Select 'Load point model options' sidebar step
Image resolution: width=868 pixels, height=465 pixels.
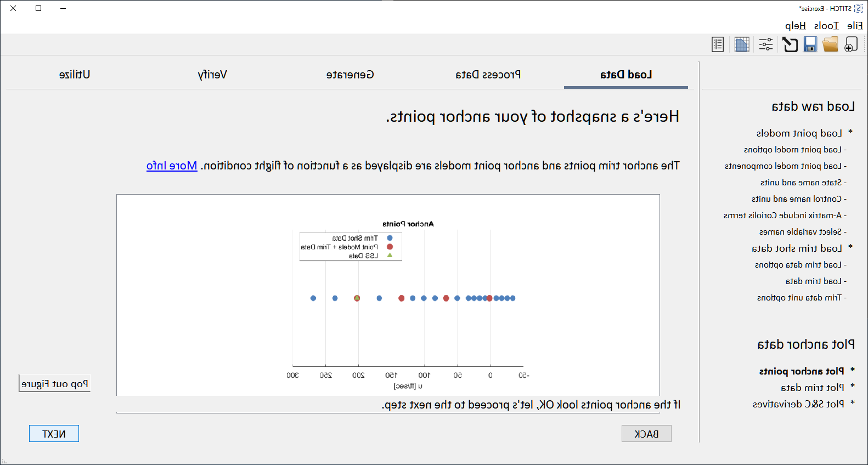pyautogui.click(x=795, y=150)
